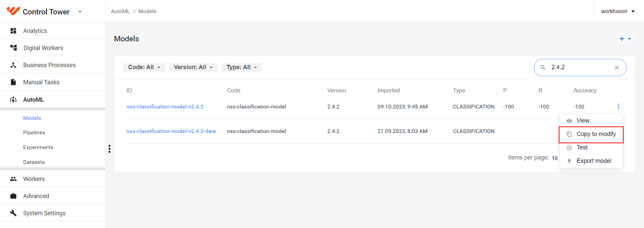Image resolution: width=644 pixels, height=228 pixels.
Task: Select Models under AutoML
Action: pyautogui.click(x=32, y=118)
